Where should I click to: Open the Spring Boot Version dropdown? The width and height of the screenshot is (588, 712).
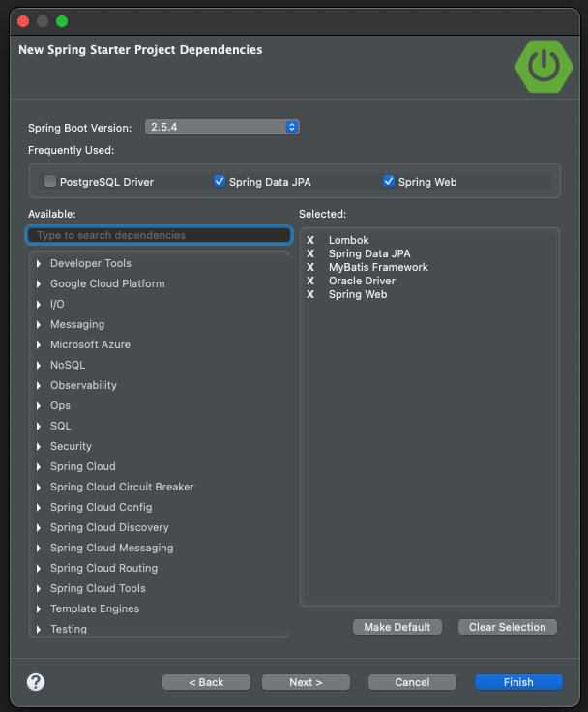click(222, 127)
